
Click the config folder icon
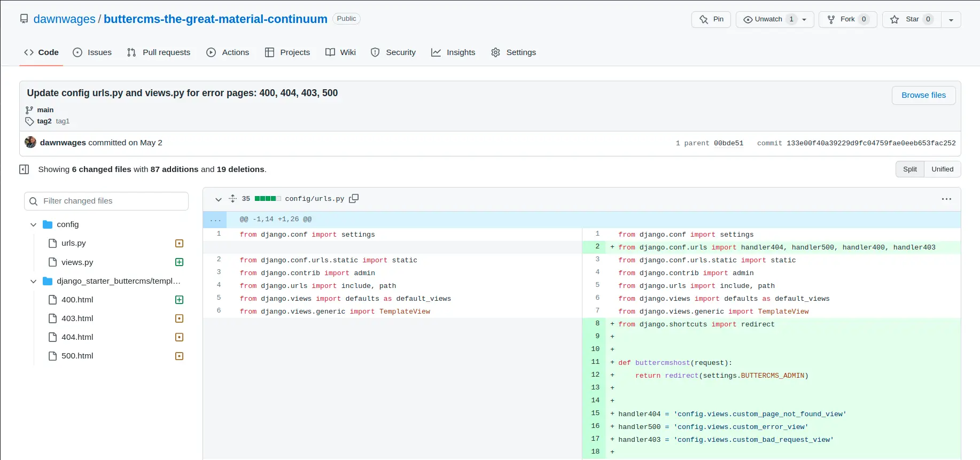(x=48, y=224)
